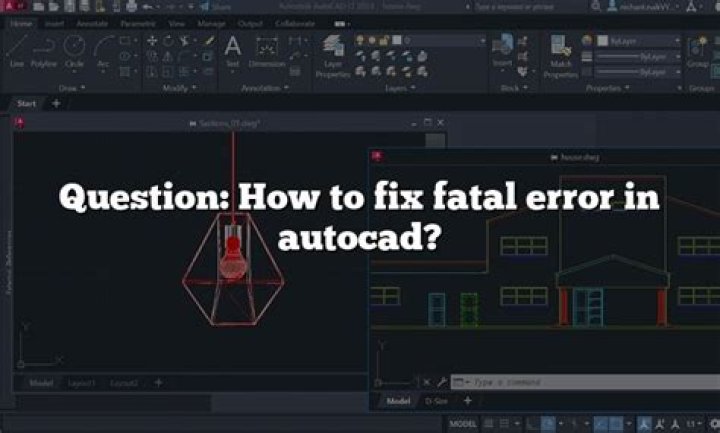Click the Save icon in quick access toolbar
The width and height of the screenshot is (720, 433).
coord(69,6)
